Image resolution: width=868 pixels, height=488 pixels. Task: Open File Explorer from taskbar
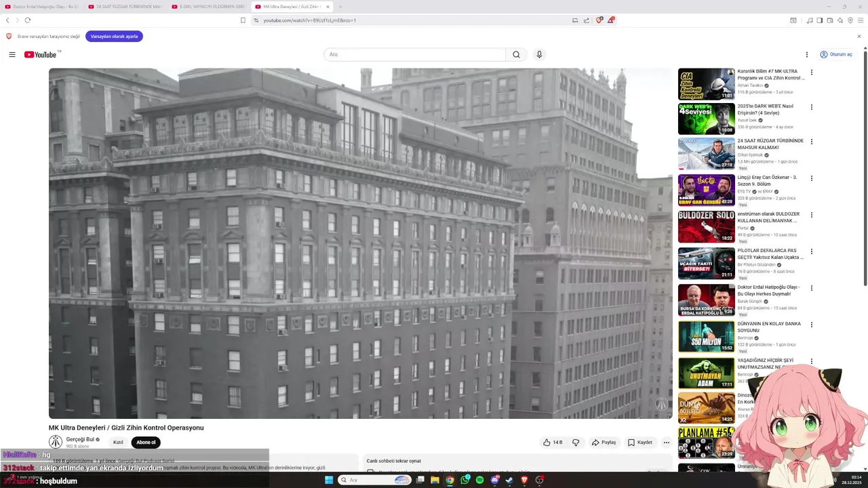pyautogui.click(x=435, y=480)
